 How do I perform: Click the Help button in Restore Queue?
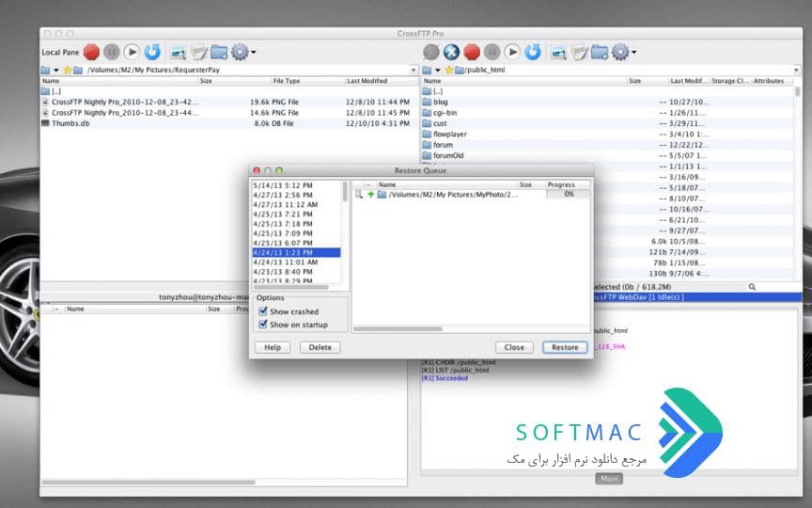click(x=273, y=347)
